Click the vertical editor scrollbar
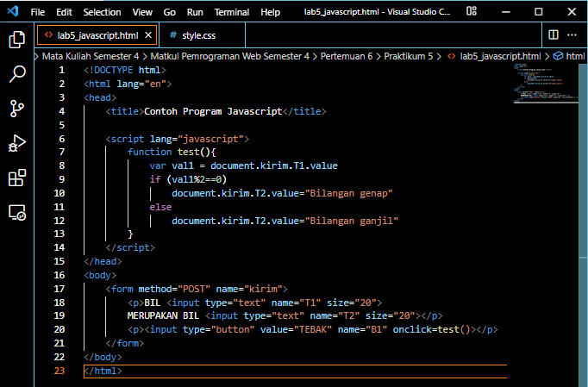 pyautogui.click(x=583, y=225)
